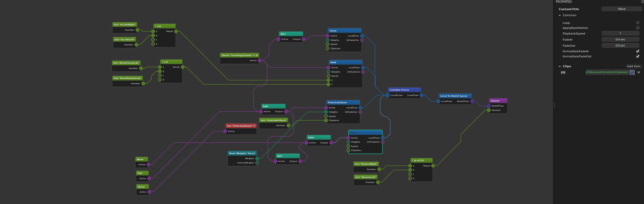The image size is (644, 204).
Task: Click Wave input node Active pin
Action: (149, 164)
